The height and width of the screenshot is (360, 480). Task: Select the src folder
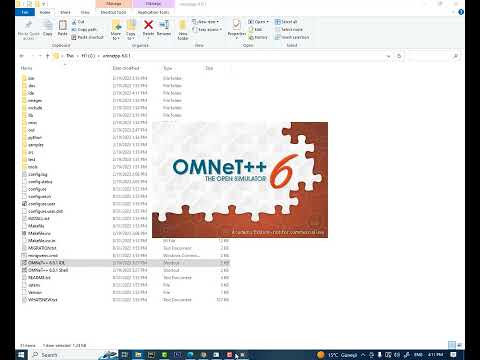click(x=31, y=152)
